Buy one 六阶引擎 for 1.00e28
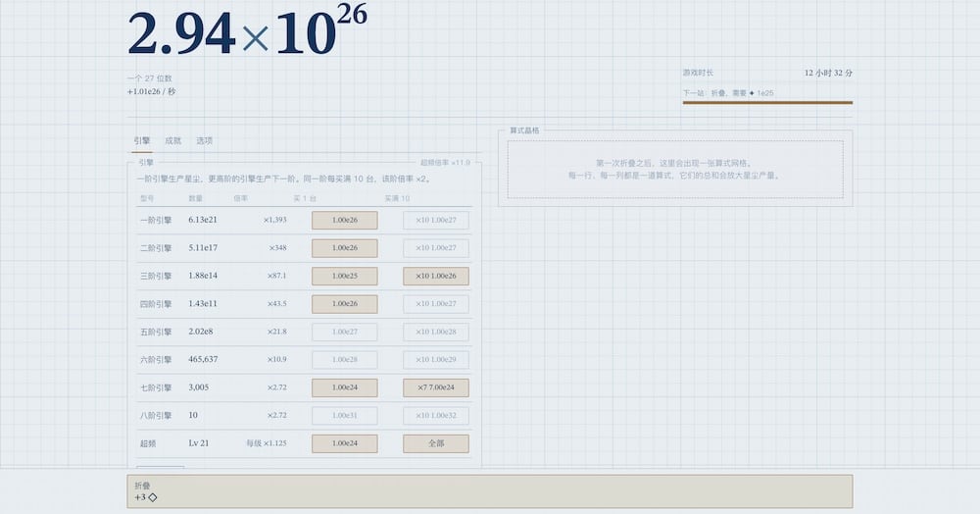The image size is (980, 514). (344, 360)
